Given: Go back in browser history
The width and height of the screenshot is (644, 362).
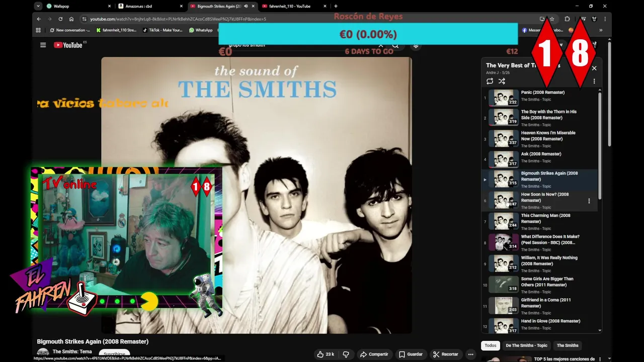Looking at the screenshot, I should tap(39, 19).
